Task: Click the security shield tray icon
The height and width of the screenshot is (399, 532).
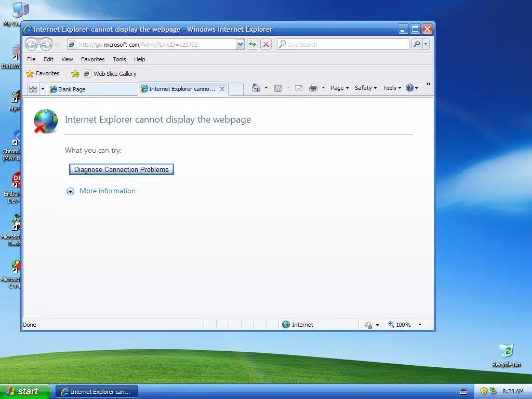Action: 484,391
